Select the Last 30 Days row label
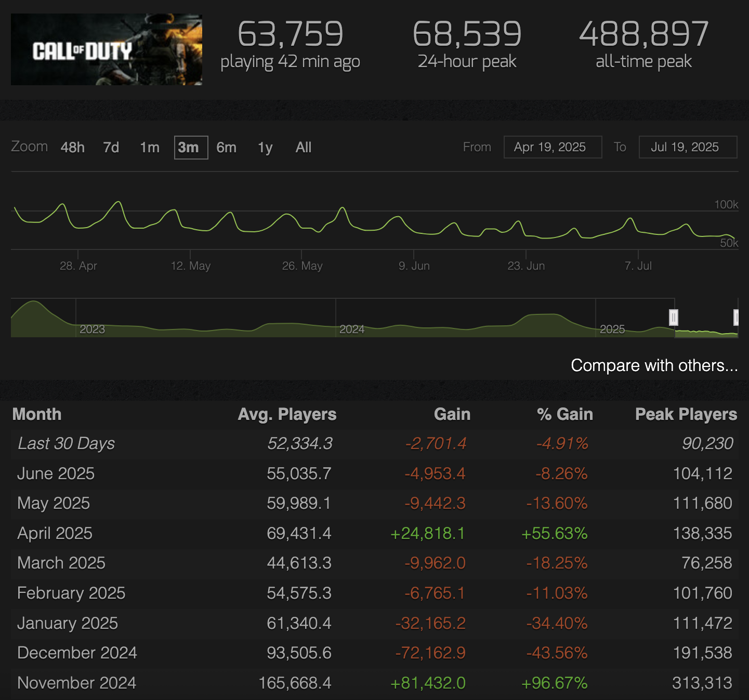749x700 pixels. pyautogui.click(x=66, y=443)
